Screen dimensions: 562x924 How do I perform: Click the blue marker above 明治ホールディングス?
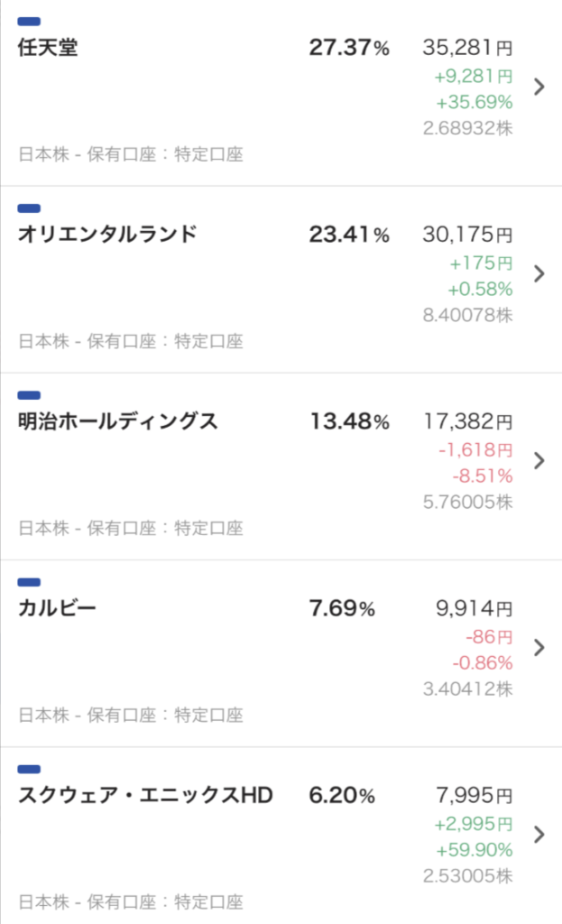tap(29, 394)
